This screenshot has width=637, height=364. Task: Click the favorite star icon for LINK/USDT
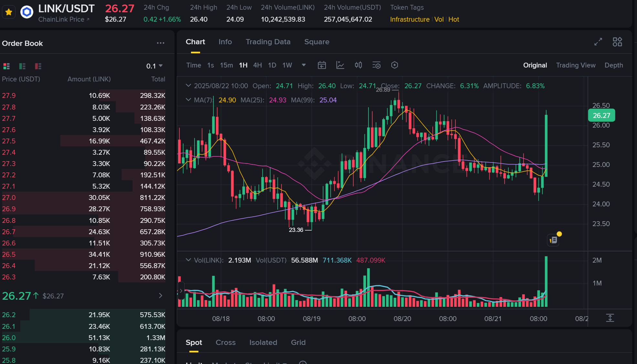pos(9,13)
